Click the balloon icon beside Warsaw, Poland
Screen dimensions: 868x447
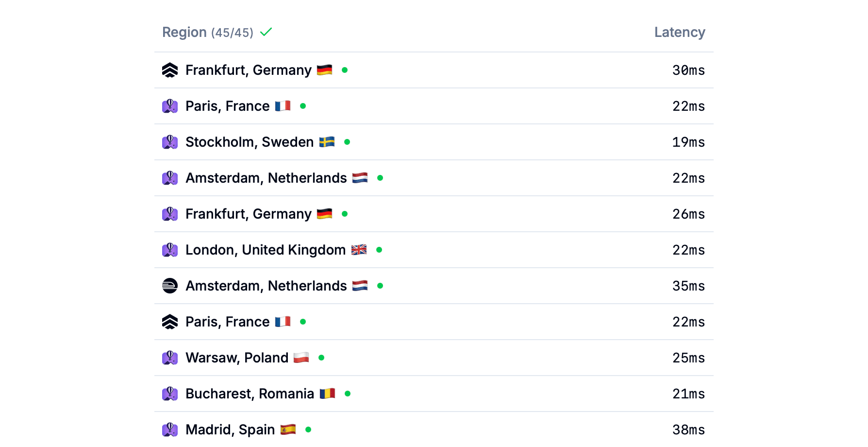[170, 358]
